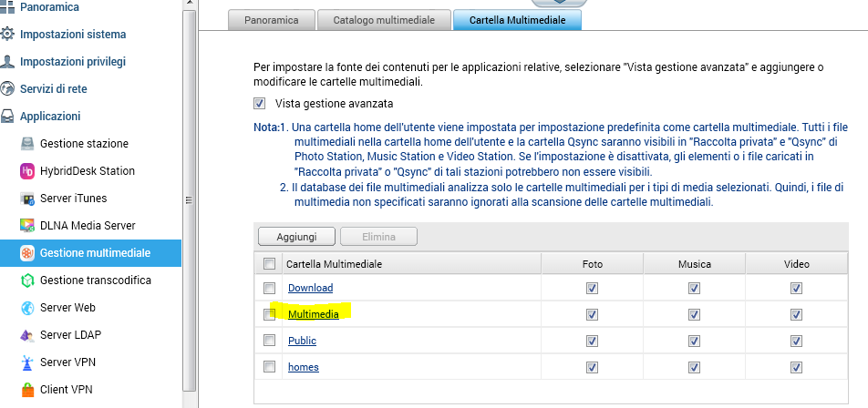Image resolution: width=868 pixels, height=408 pixels.
Task: Open the homes folder link
Action: pyautogui.click(x=303, y=367)
